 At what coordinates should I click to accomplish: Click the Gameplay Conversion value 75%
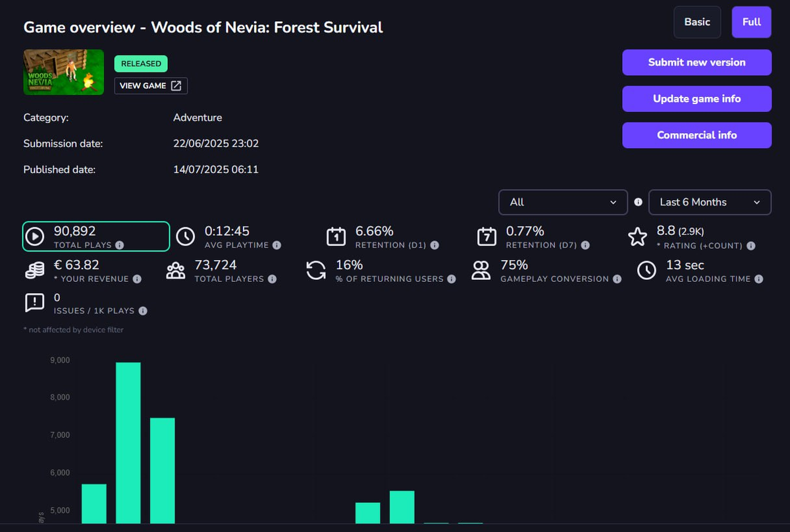[x=514, y=265]
